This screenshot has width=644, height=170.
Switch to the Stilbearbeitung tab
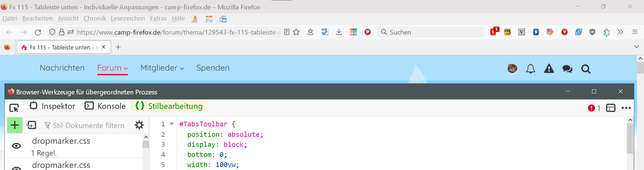(x=169, y=106)
